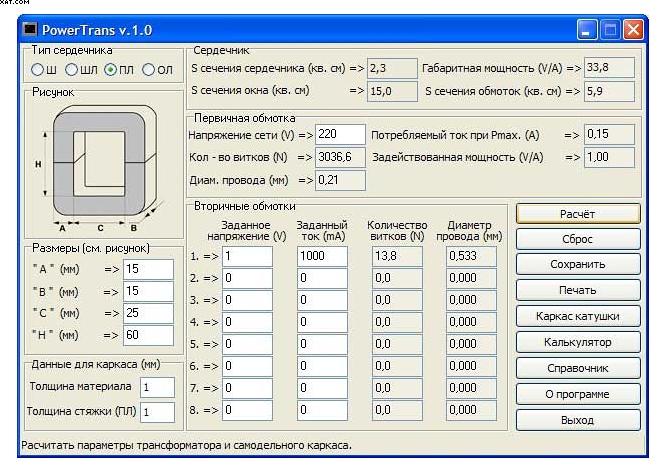
Task: Close the PowerTrans window
Action: (633, 30)
